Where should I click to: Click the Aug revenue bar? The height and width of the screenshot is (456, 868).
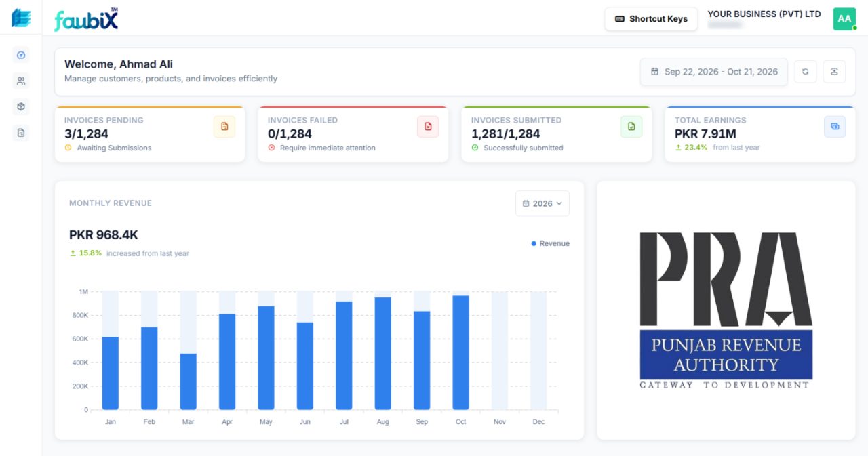click(383, 354)
